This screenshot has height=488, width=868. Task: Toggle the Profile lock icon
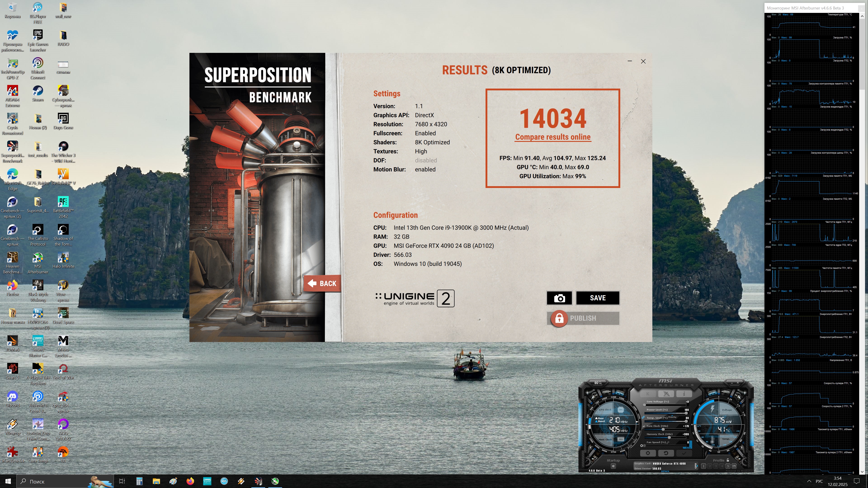tap(728, 460)
